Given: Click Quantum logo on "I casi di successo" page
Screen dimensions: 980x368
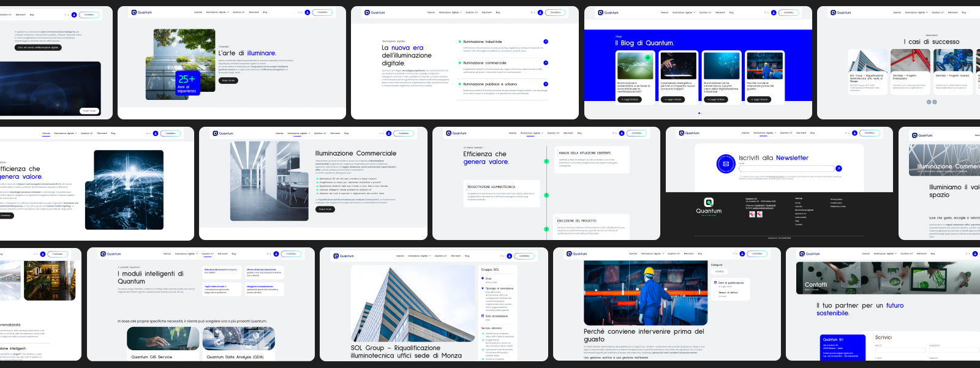Looking at the screenshot, I should [x=841, y=12].
